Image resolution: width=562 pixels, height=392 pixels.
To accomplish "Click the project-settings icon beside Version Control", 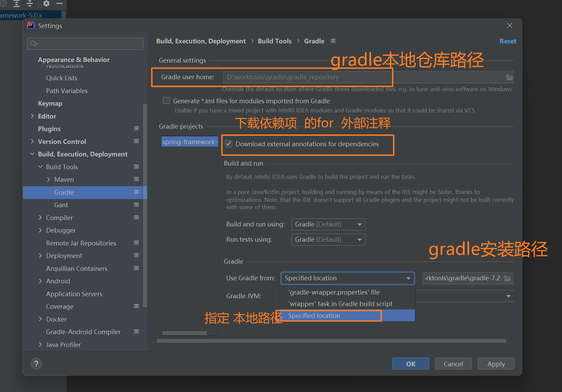I will tap(137, 141).
